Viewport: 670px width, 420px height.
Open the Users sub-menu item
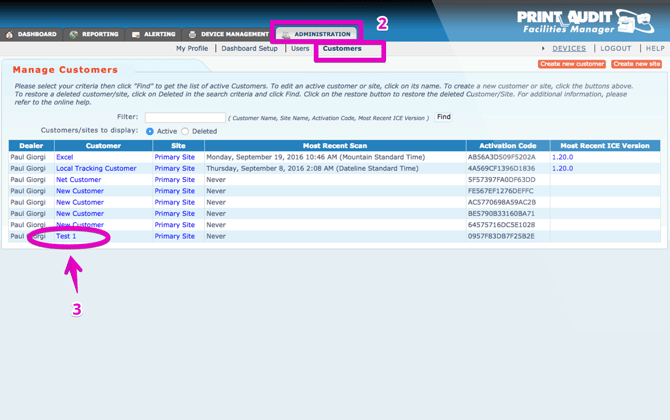coord(300,48)
